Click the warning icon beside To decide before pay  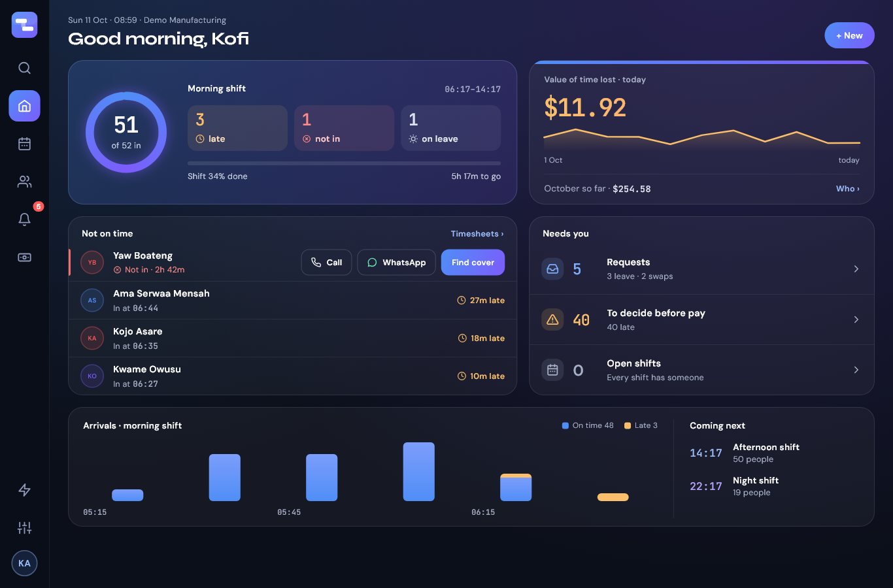point(552,319)
